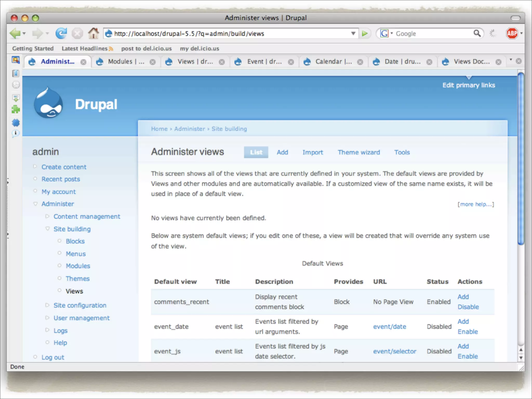Viewport: 532px width, 399px height.
Task: Open the sidebar bookmarks icon
Action: pos(16,73)
